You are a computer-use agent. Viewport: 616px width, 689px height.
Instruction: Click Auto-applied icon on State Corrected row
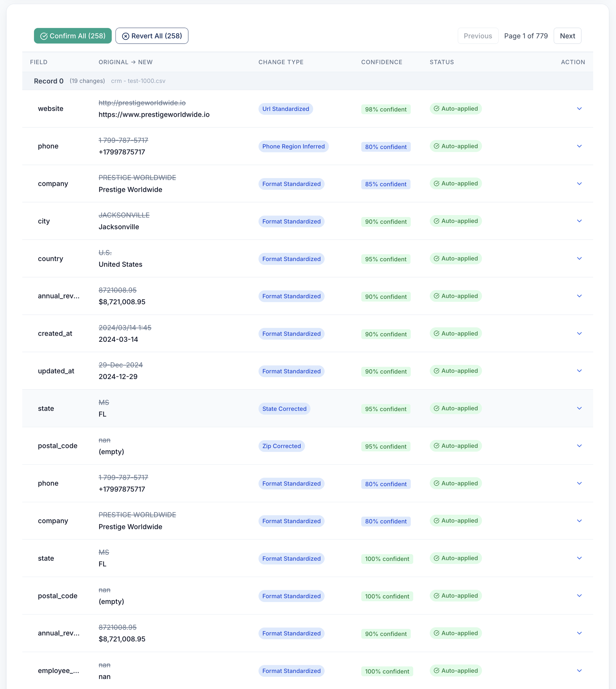click(x=437, y=408)
